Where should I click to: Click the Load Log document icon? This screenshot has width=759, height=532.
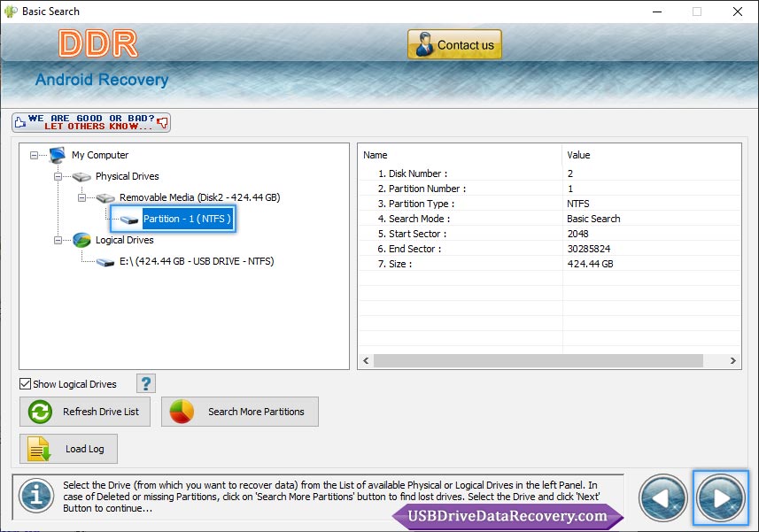(39, 449)
